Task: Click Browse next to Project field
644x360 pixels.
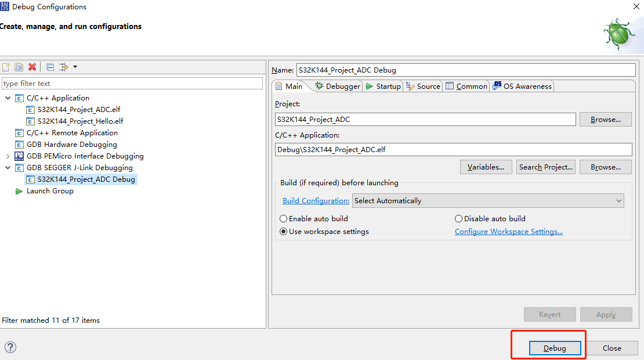Action: 606,120
